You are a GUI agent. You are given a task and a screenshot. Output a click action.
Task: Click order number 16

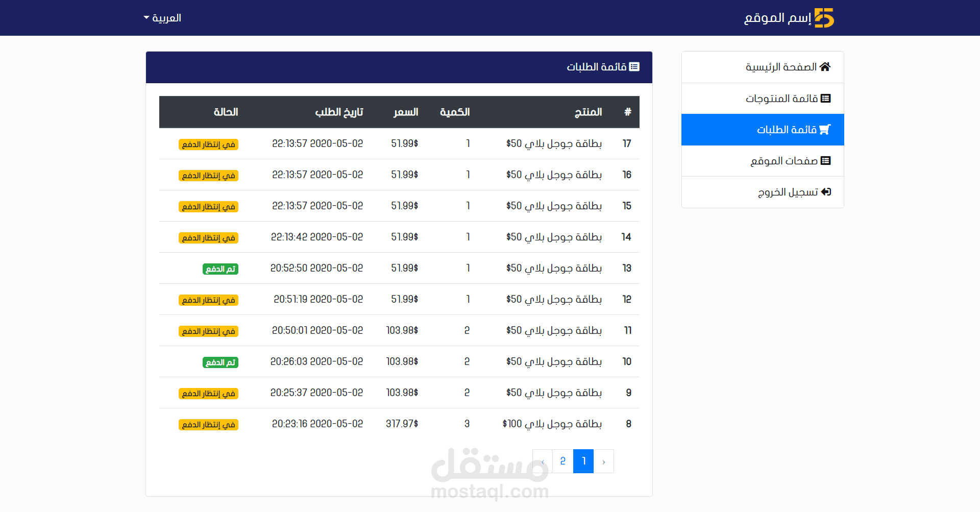click(x=627, y=175)
